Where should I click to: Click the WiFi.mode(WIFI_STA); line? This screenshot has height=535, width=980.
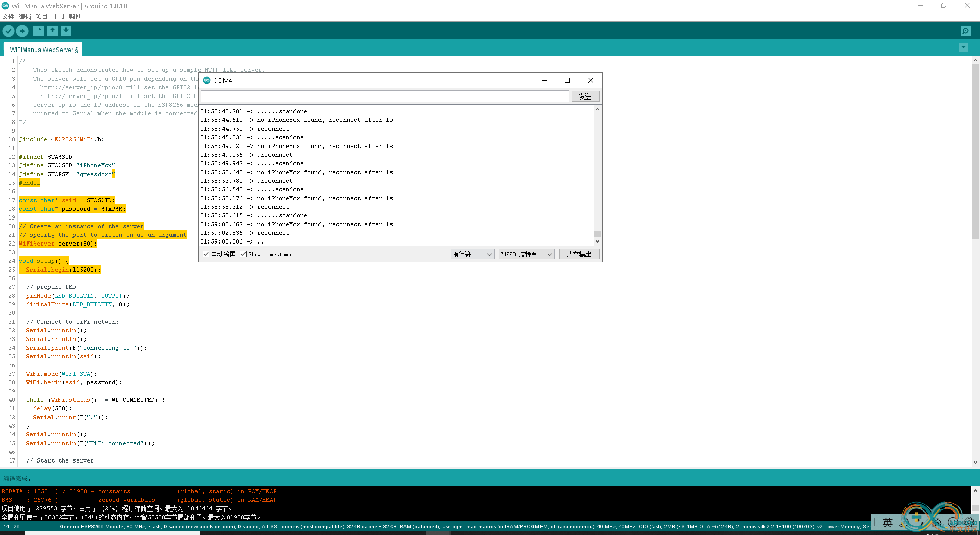pyautogui.click(x=61, y=374)
